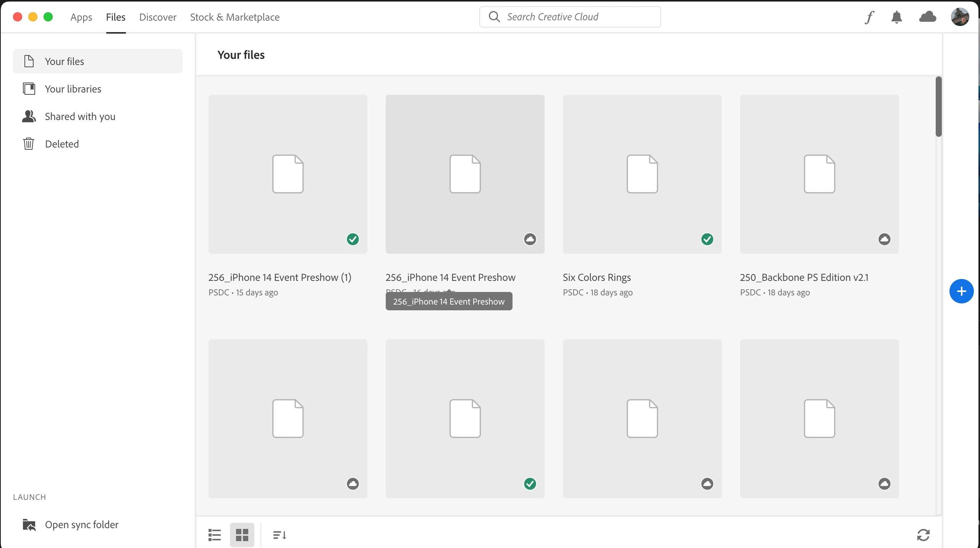Open Shared with you section
Image resolution: width=980 pixels, height=548 pixels.
pyautogui.click(x=80, y=117)
